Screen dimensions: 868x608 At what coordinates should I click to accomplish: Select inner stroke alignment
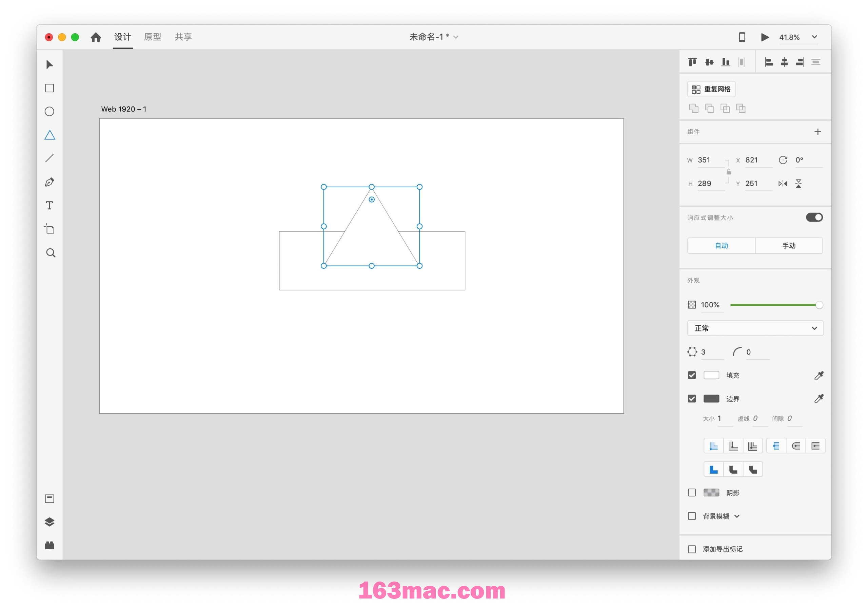pyautogui.click(x=714, y=446)
